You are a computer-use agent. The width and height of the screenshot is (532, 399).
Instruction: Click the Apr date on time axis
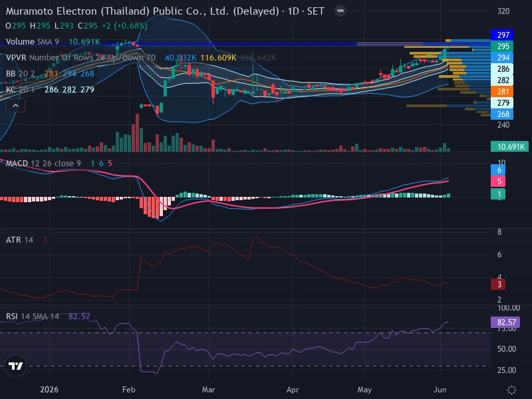[293, 390]
